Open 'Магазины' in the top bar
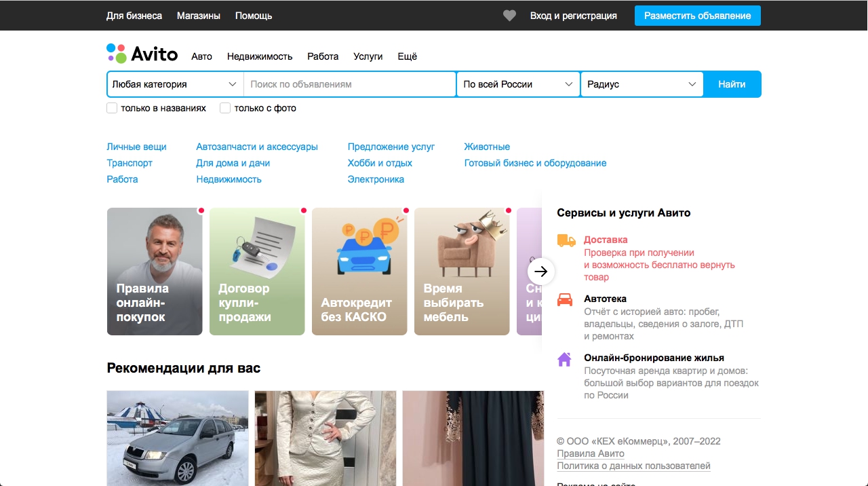Viewport: 868px width, 486px height. tap(199, 16)
